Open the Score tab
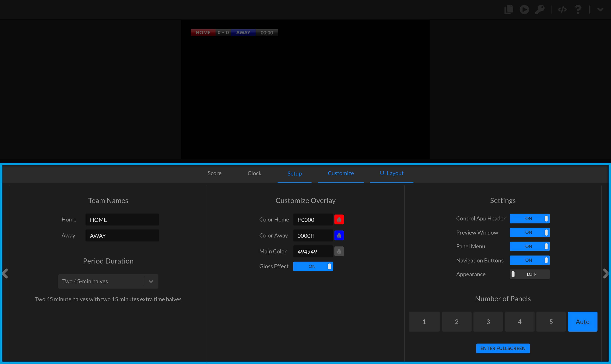611x364 pixels. point(214,173)
